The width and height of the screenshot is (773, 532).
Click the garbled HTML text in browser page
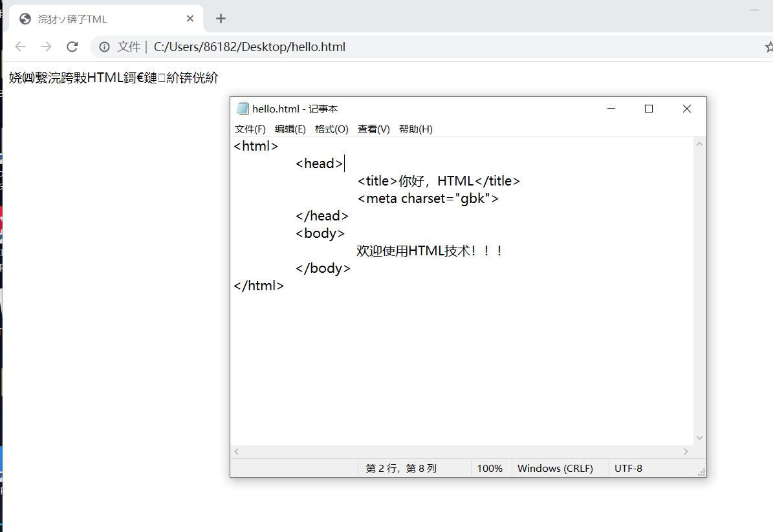point(113,78)
